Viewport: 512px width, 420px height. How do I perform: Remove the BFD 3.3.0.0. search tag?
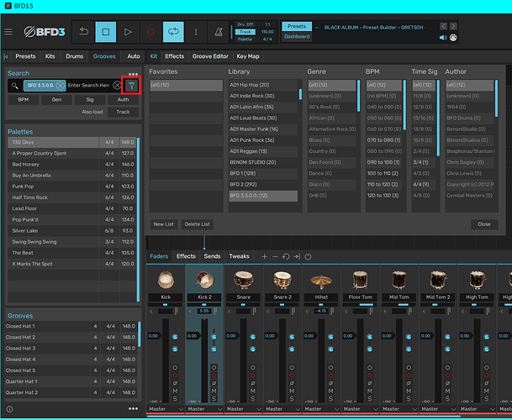(60, 86)
